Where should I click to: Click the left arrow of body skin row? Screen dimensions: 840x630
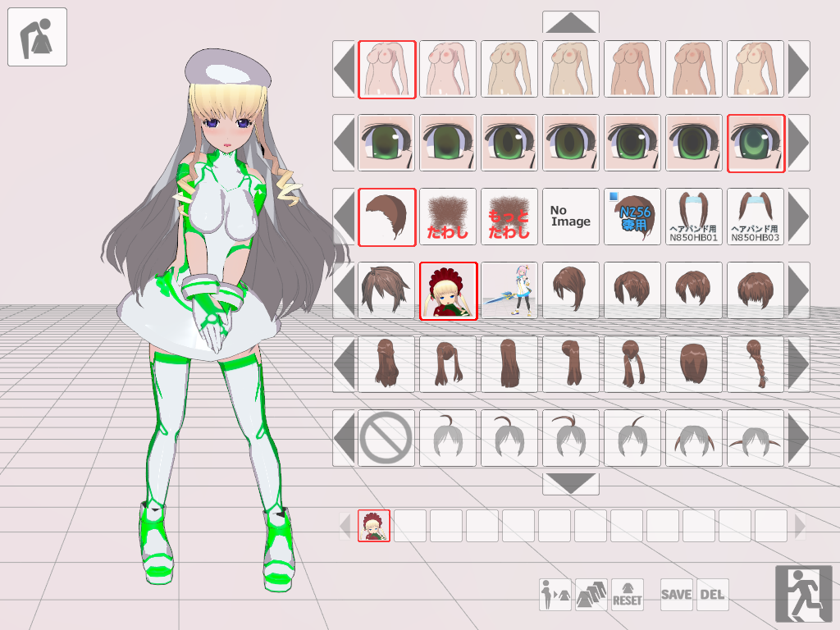(344, 69)
